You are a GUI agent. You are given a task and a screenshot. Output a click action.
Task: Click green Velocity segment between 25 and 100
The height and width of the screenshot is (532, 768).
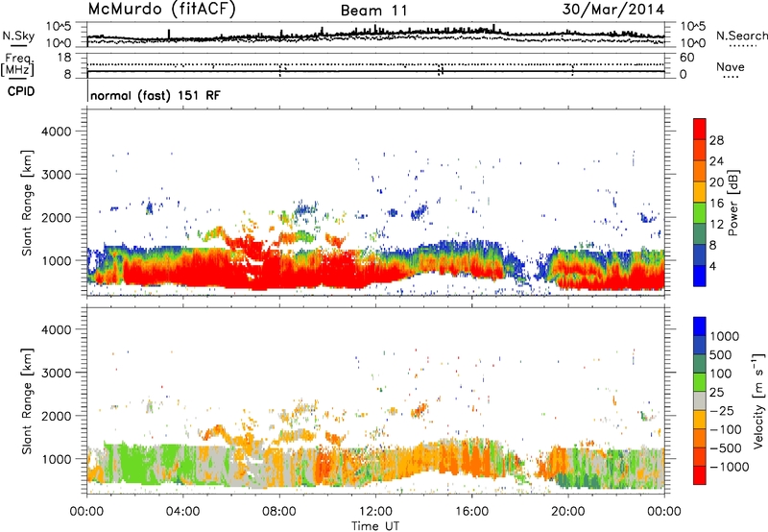pyautogui.click(x=700, y=382)
